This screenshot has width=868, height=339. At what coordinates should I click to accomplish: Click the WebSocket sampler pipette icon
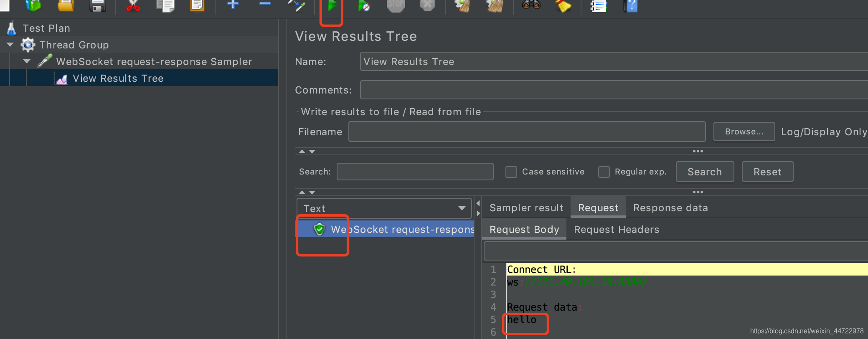click(x=45, y=61)
